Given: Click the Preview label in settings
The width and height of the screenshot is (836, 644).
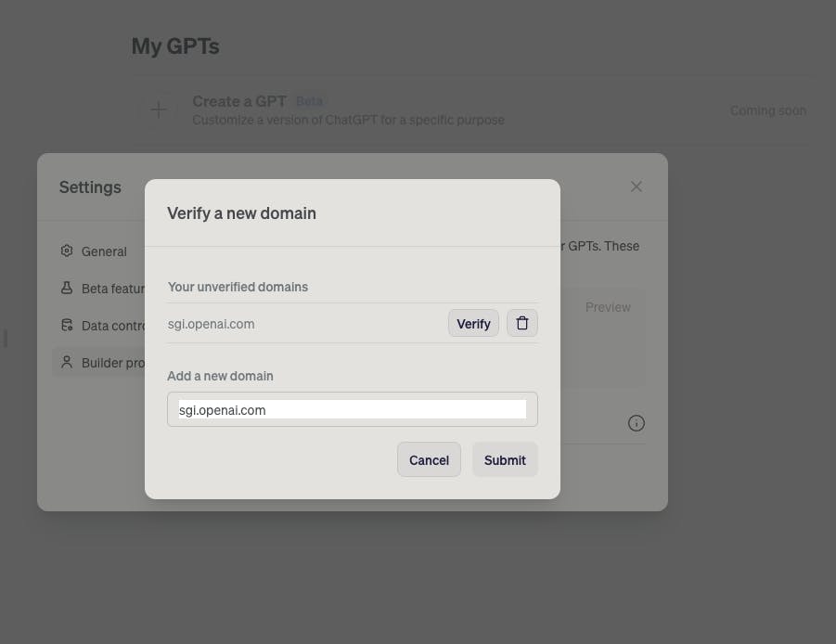Looking at the screenshot, I should 608,307.
